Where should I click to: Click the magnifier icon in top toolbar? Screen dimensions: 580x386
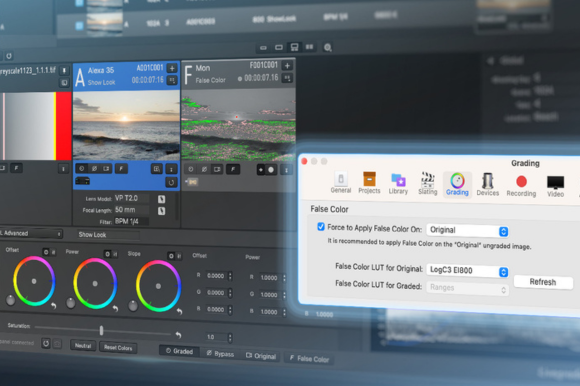[327, 48]
